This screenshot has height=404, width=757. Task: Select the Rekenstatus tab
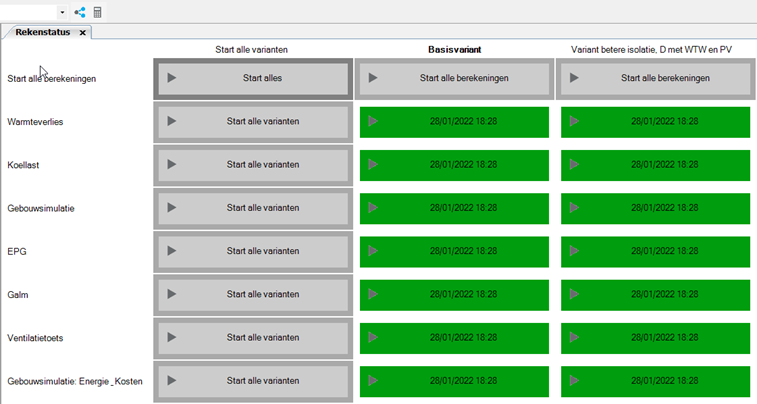click(42, 32)
